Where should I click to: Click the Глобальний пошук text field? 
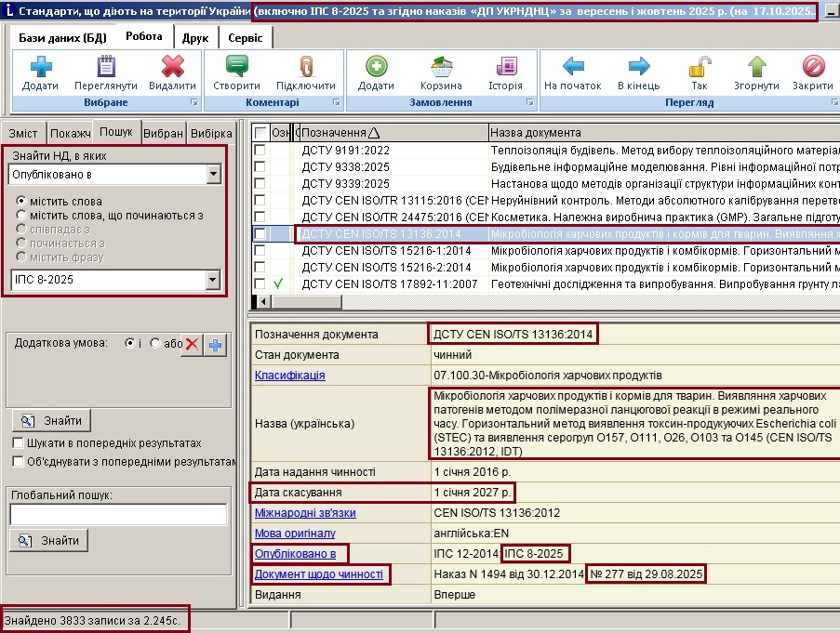pyautogui.click(x=118, y=514)
